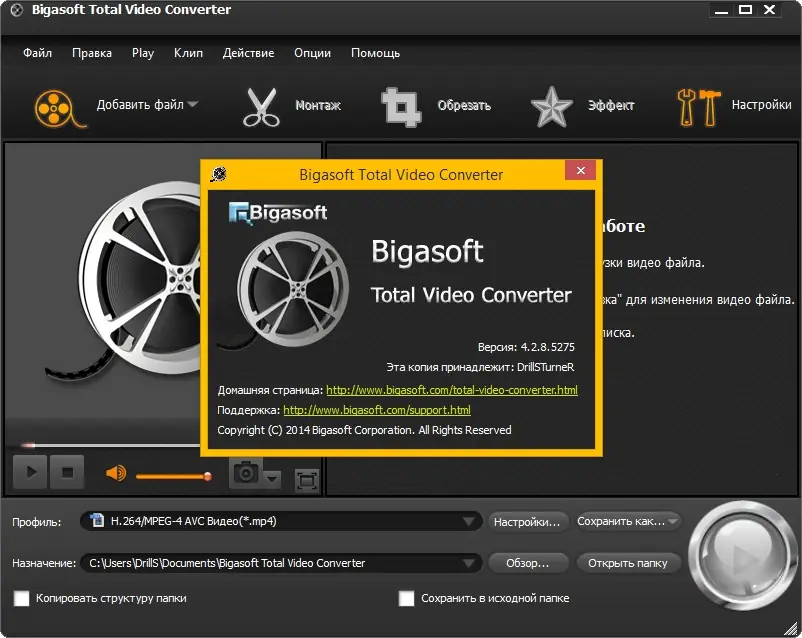The image size is (802, 638).
Task: Click the Copyright (C) 2014 Bigasoft text
Action: point(364,430)
